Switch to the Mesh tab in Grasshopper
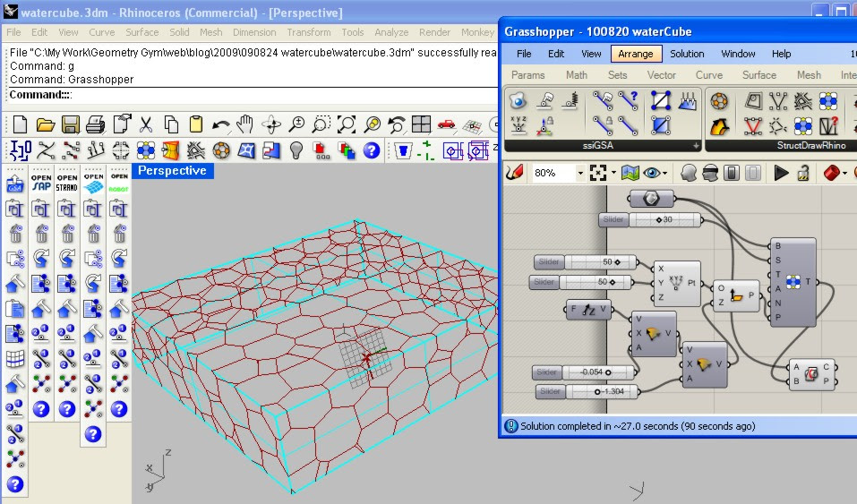 point(809,75)
